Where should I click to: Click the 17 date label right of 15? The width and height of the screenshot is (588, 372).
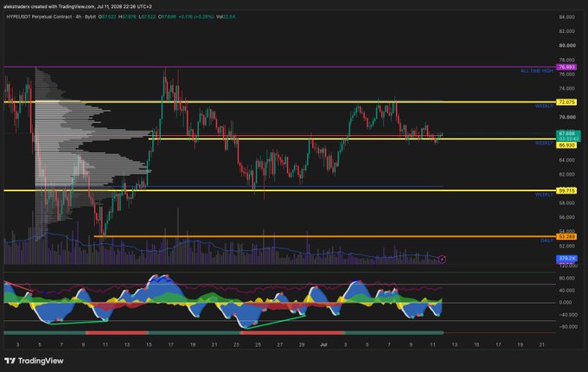(171, 344)
